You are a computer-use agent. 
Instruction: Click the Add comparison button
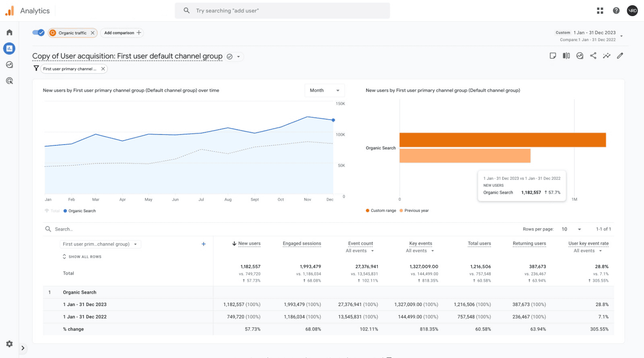(x=122, y=33)
